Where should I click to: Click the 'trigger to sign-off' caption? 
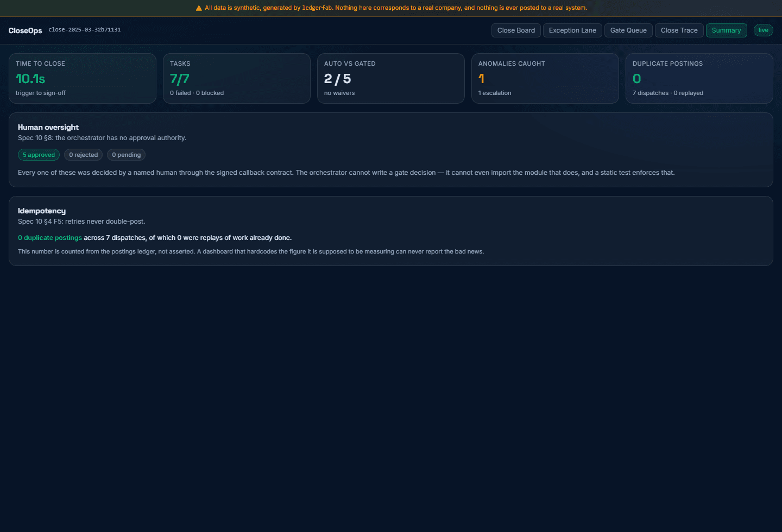[41, 93]
